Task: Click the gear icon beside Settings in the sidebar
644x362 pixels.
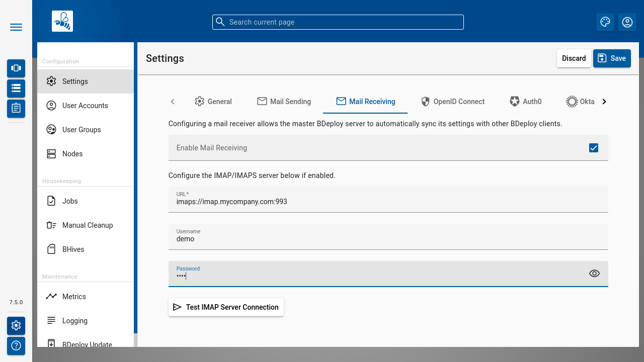Action: coord(51,81)
